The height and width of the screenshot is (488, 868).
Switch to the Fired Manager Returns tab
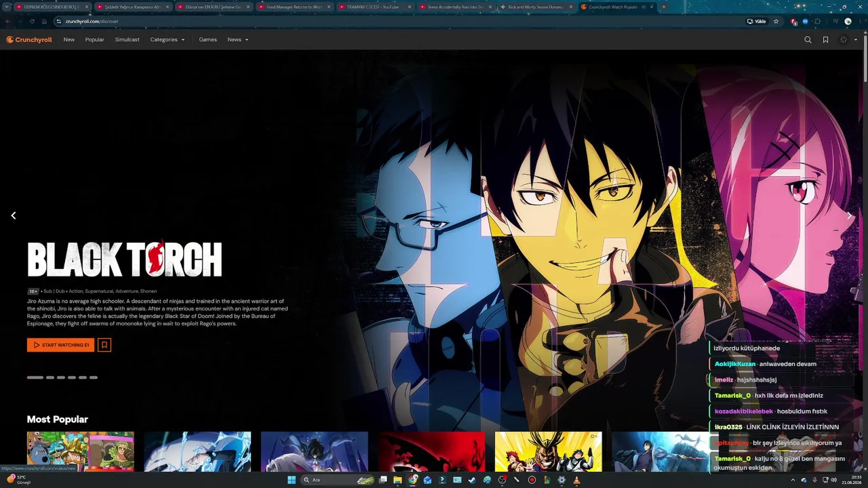point(294,7)
